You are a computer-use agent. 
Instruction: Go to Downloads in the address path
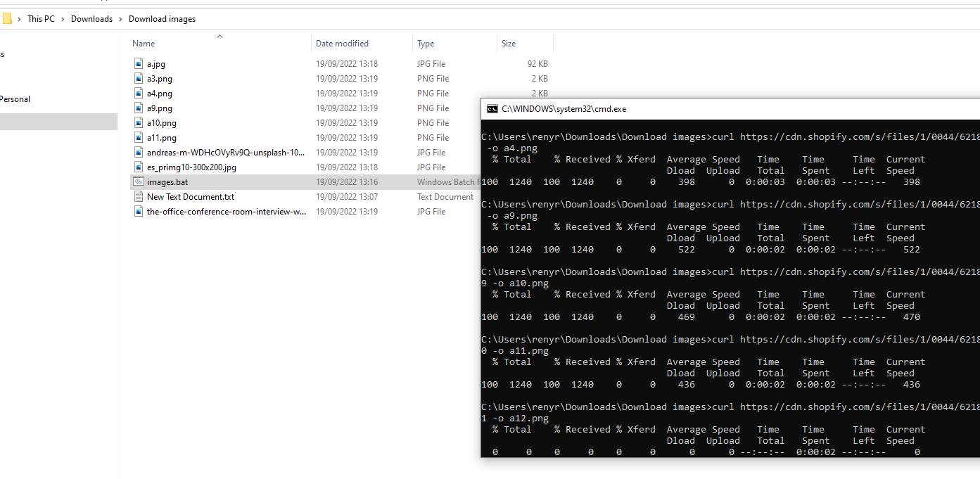coord(91,19)
